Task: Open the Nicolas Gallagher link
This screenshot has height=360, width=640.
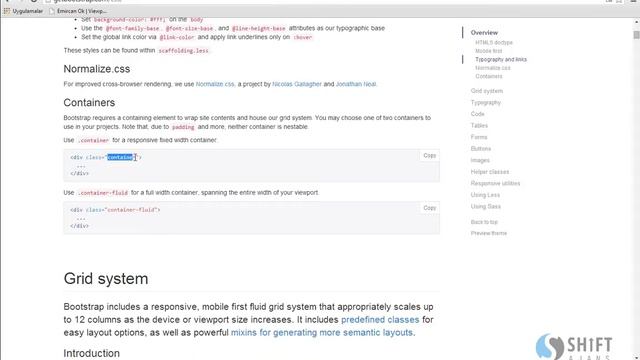Action: point(297,84)
